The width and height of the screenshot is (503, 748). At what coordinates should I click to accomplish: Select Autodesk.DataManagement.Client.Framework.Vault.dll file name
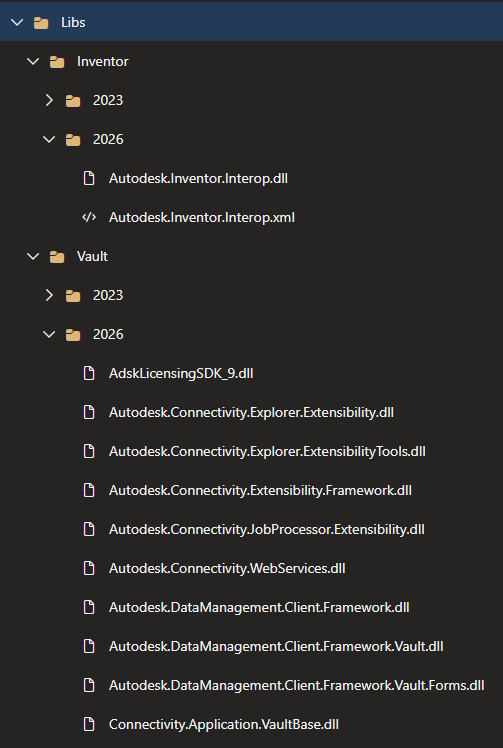coord(276,646)
